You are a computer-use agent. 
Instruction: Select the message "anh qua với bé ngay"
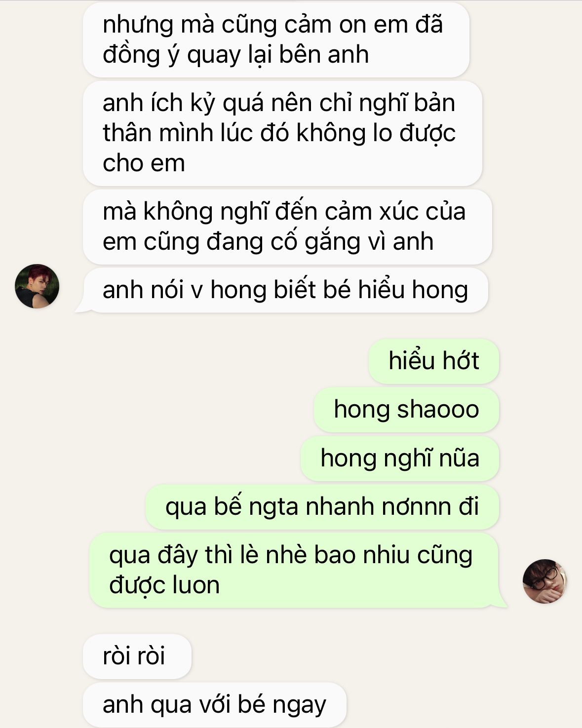pyautogui.click(x=214, y=705)
